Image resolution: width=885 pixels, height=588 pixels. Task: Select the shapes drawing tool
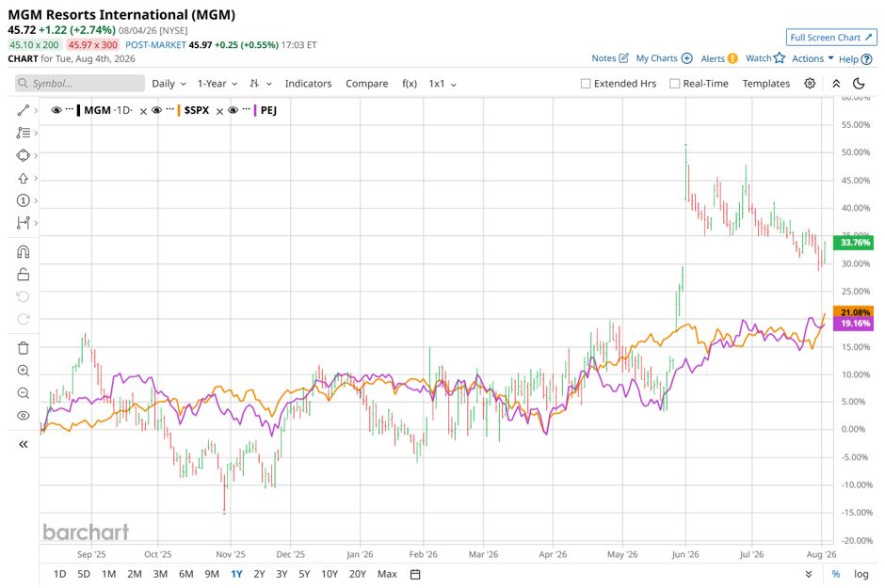click(24, 155)
